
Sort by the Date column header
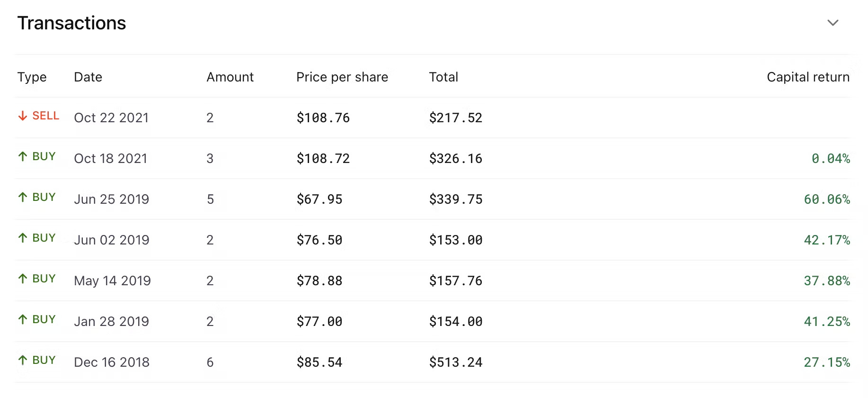(x=88, y=77)
